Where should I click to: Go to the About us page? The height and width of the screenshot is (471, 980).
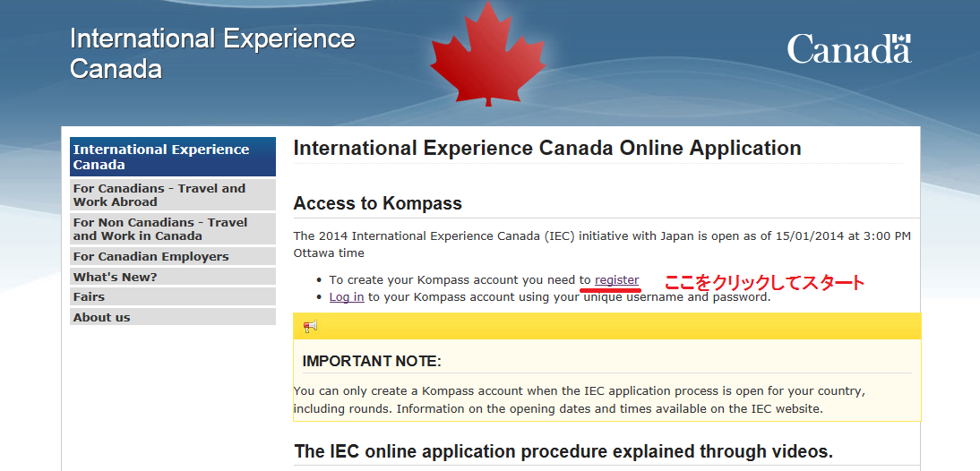(x=173, y=317)
